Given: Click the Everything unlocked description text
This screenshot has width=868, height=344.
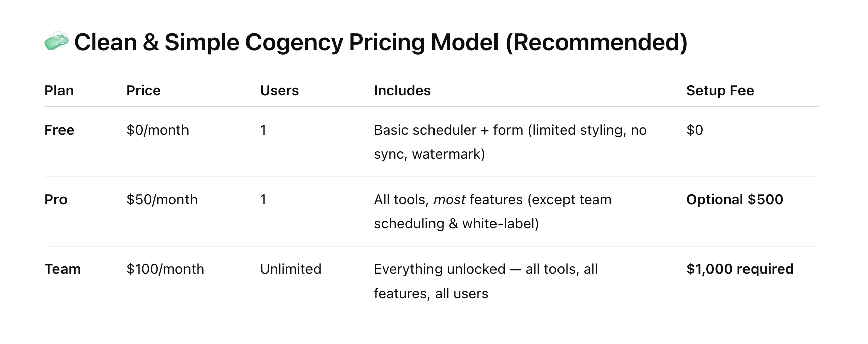Looking at the screenshot, I should pos(485,269).
